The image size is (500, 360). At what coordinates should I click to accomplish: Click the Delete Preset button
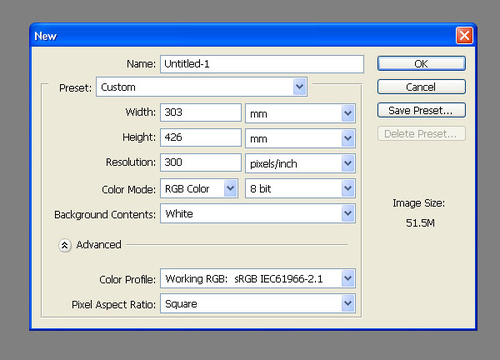(421, 134)
